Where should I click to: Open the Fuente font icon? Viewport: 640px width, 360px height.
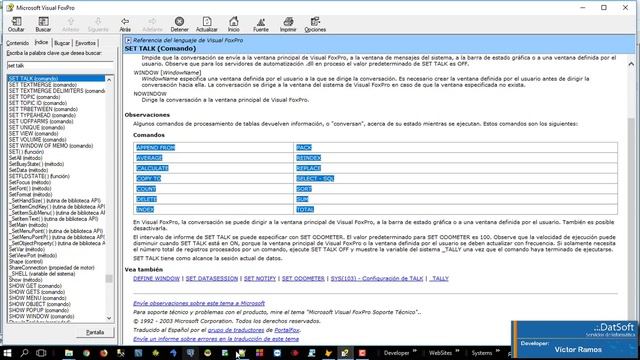point(261,24)
